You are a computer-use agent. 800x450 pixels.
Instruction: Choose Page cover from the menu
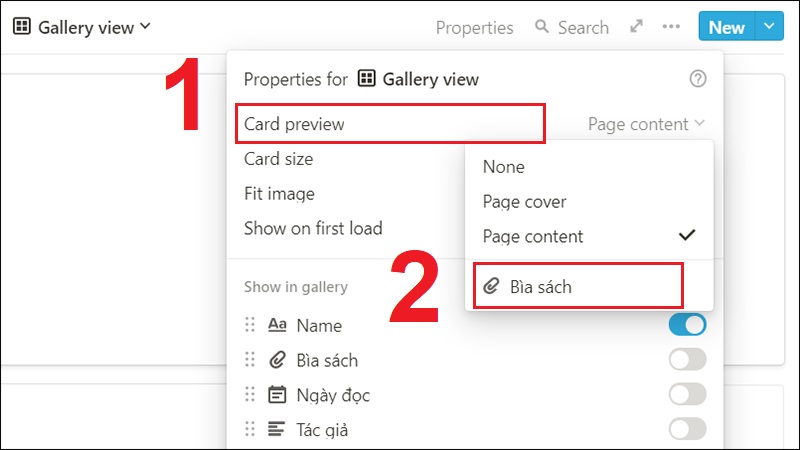(x=524, y=202)
